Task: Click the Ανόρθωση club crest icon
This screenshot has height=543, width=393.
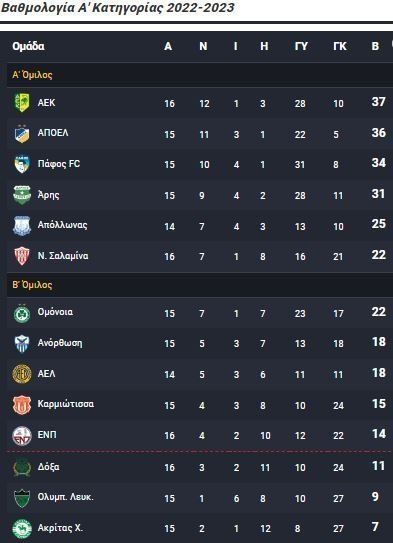Action: (22, 344)
